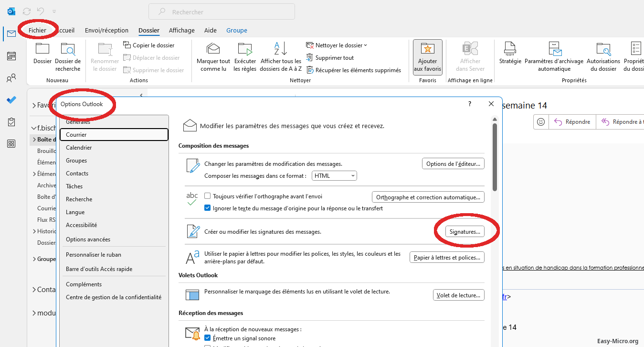The height and width of the screenshot is (347, 644).
Task: Open the Affichage tab
Action: 182,30
